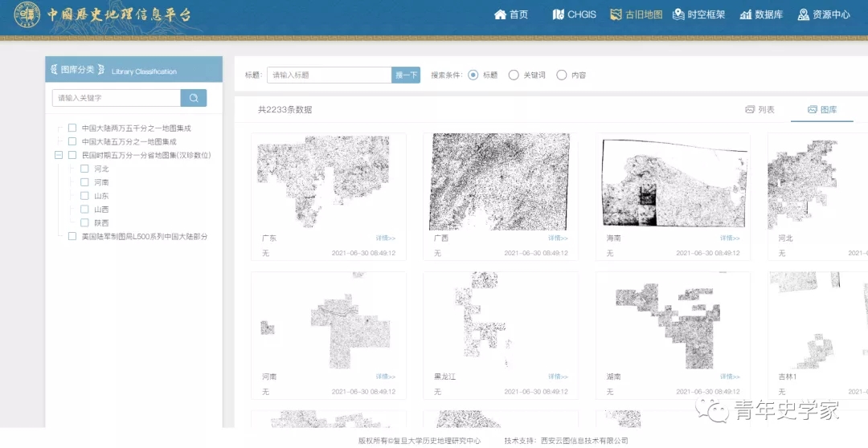Open the 吉林1 map thumbnail
Viewport: 868px width, 448px height.
click(817, 320)
